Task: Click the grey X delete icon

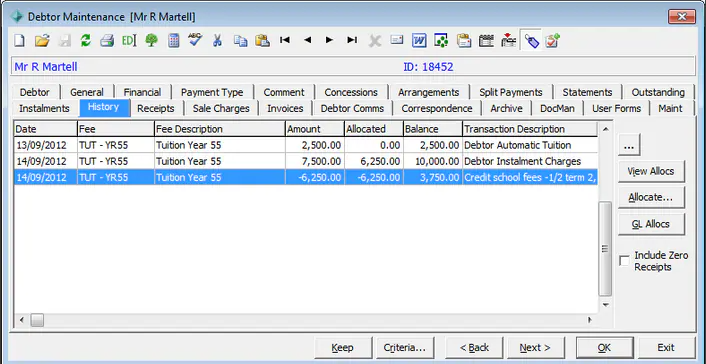Action: [375, 41]
